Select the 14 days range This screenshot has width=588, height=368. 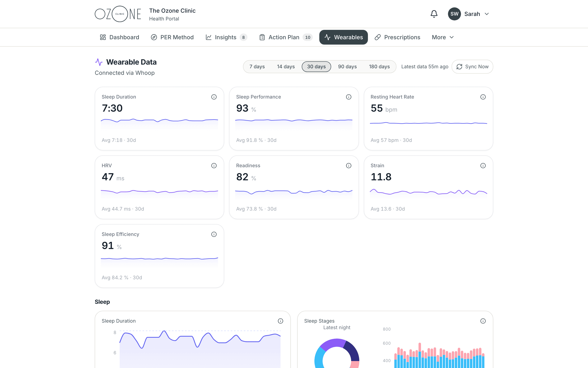coord(286,67)
